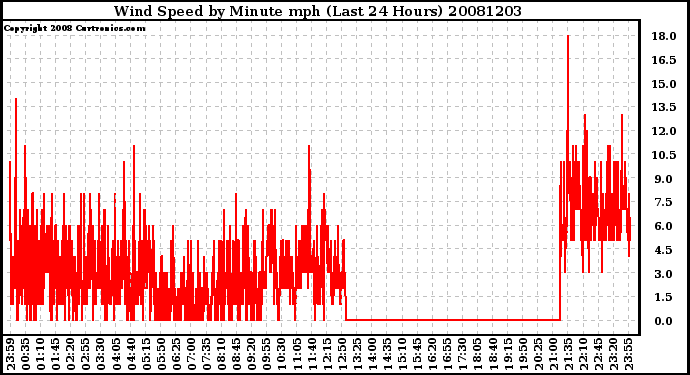Click the copyright text "Copyright 2008 Cartronics.com"
This screenshot has width=690, height=375.
coord(74,28)
